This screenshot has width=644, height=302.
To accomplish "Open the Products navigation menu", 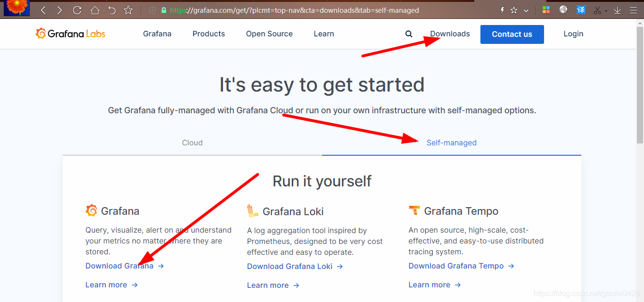I will (x=209, y=34).
